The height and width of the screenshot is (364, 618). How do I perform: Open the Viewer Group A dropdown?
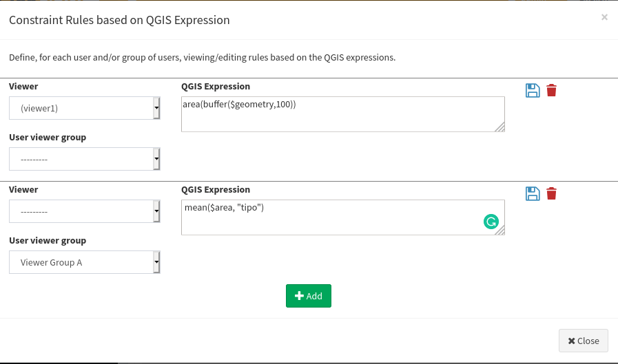pyautogui.click(x=84, y=262)
